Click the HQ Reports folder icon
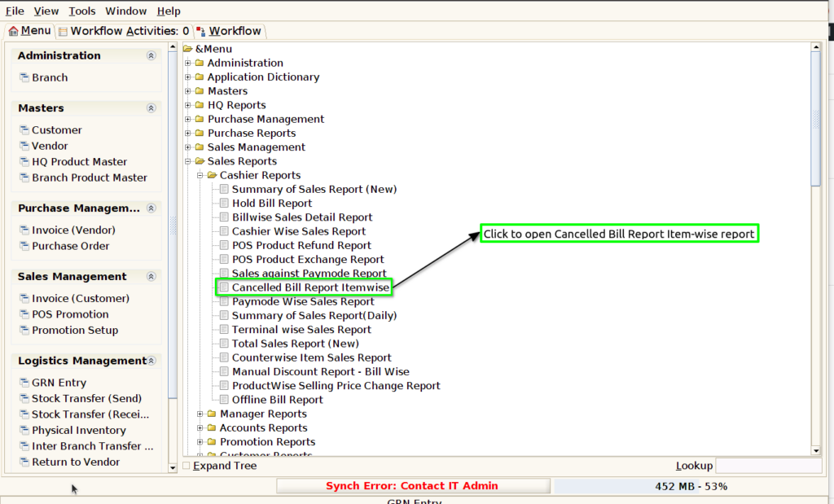 coord(200,105)
